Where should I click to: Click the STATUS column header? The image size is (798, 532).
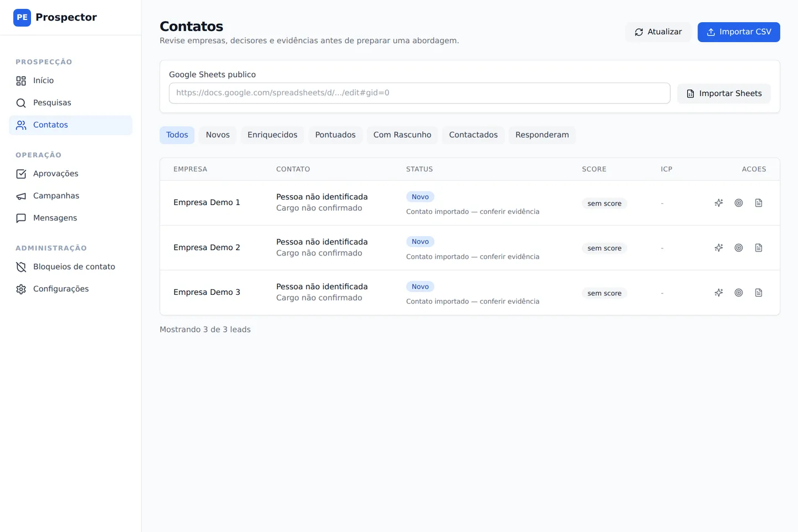[x=420, y=170]
